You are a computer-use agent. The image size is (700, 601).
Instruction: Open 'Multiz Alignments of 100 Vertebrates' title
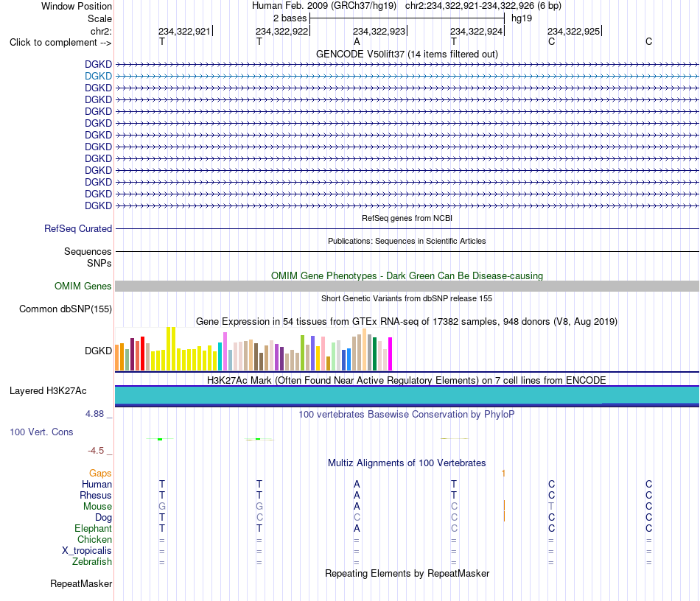tap(407, 463)
